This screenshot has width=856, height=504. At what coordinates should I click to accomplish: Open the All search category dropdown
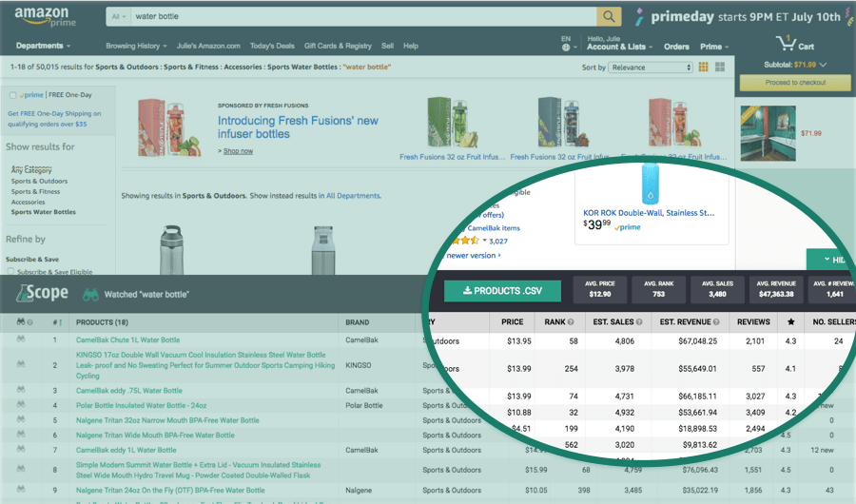click(119, 16)
